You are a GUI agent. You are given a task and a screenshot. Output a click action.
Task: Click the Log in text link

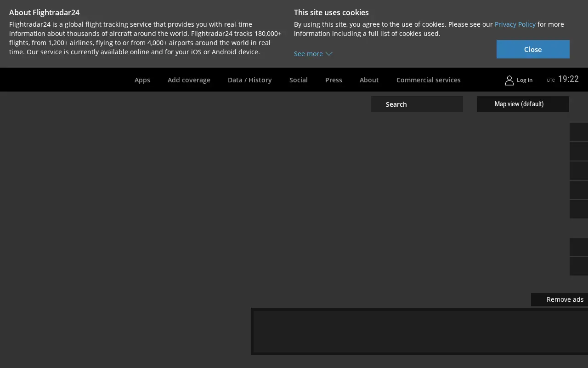click(x=525, y=80)
